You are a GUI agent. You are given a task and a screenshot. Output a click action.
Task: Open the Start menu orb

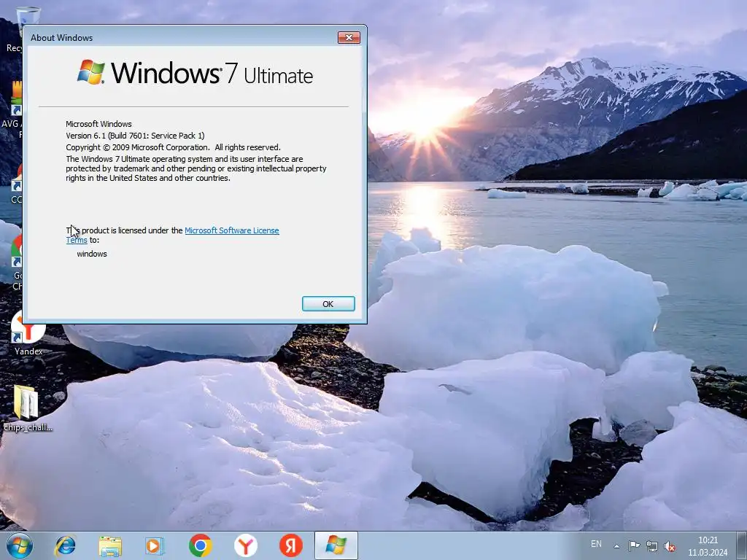[x=20, y=545]
